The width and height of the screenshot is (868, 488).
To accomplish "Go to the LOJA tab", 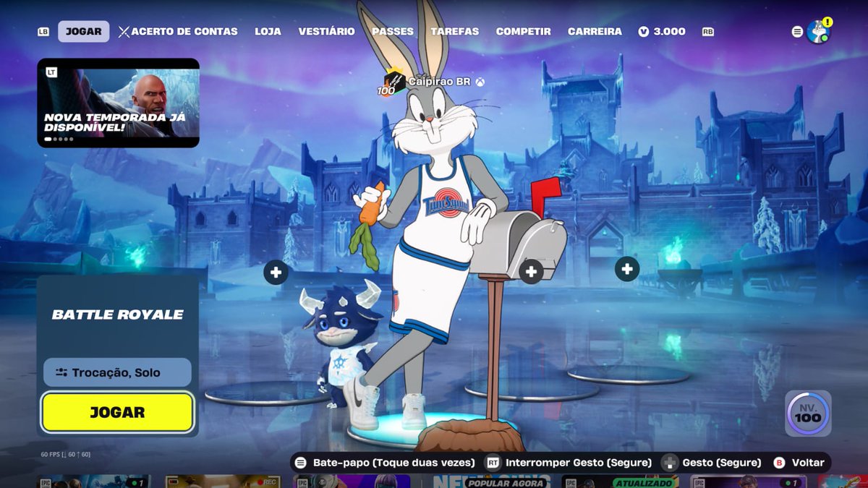I will [x=268, y=32].
